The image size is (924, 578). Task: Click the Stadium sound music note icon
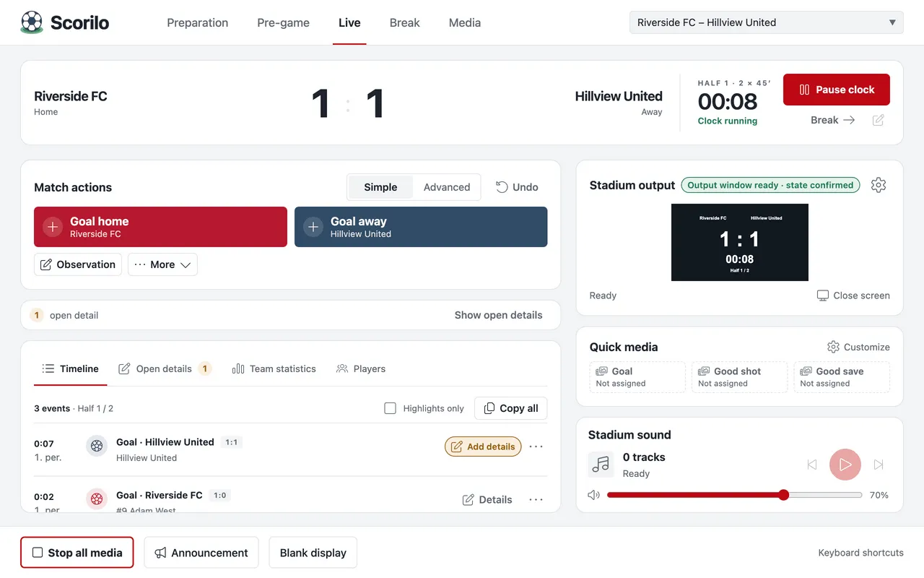tap(601, 464)
